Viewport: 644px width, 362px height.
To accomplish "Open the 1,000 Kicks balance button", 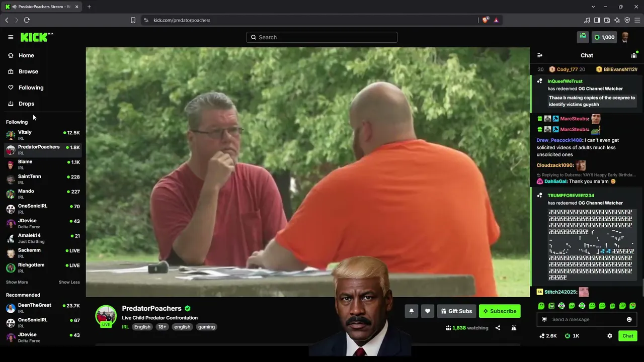I will click(604, 37).
